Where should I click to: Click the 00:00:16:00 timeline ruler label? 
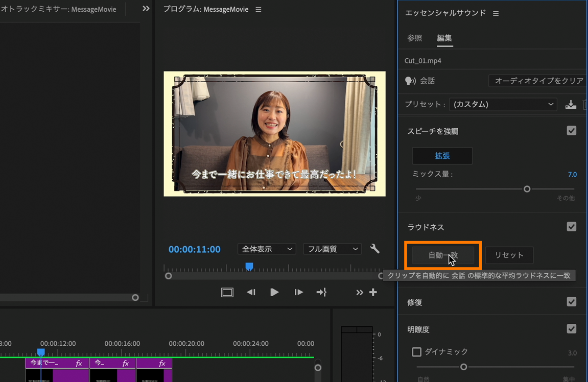pyautogui.click(x=122, y=343)
